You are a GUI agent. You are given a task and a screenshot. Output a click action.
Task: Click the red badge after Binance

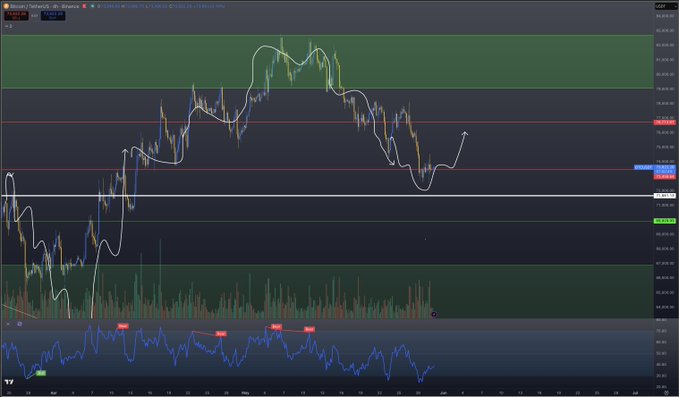[84, 6]
